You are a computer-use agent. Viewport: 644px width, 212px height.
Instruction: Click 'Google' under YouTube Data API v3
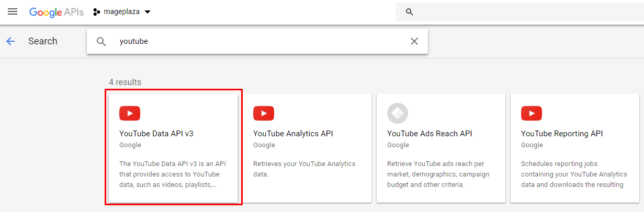(130, 145)
